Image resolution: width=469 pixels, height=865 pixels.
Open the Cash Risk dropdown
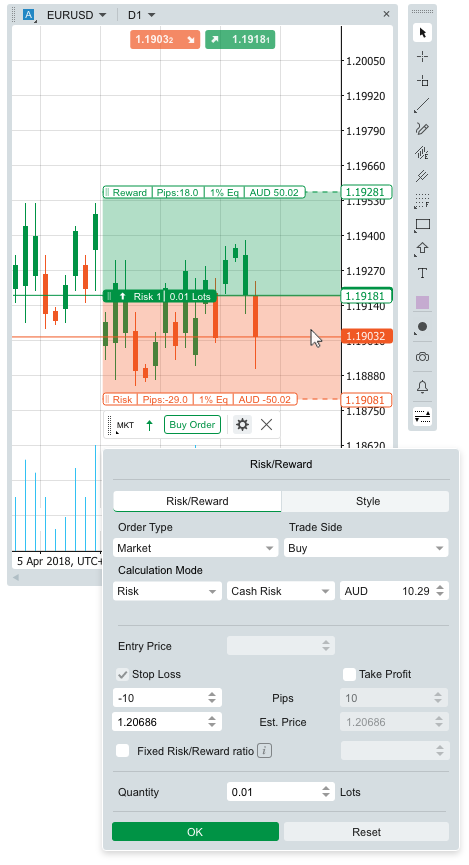pos(281,591)
